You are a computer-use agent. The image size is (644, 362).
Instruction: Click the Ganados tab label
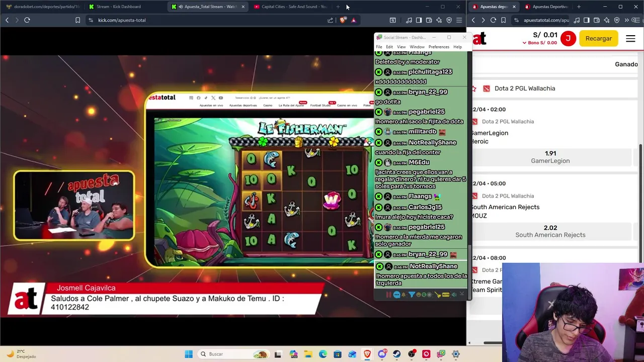coord(626,64)
